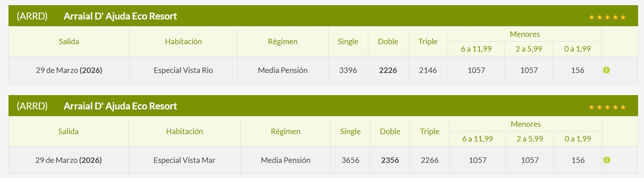
Task: Click the Régimen header in the top table
Action: coord(282,42)
